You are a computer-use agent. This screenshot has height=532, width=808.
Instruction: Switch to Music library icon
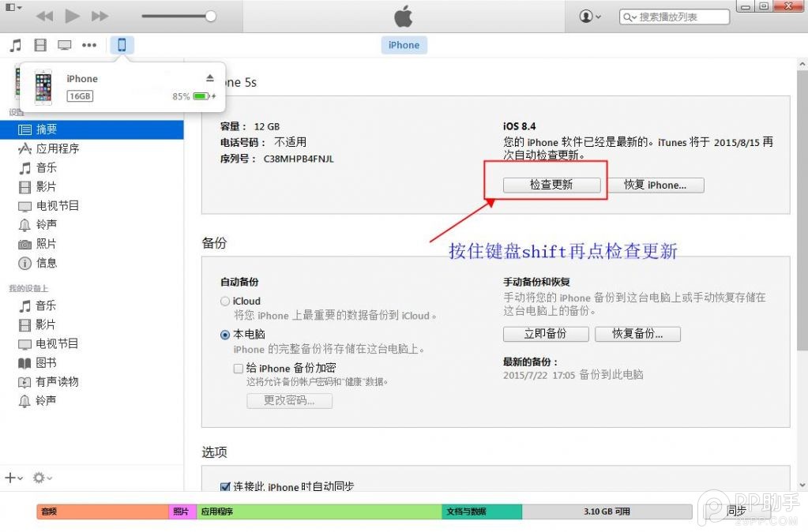[16, 45]
